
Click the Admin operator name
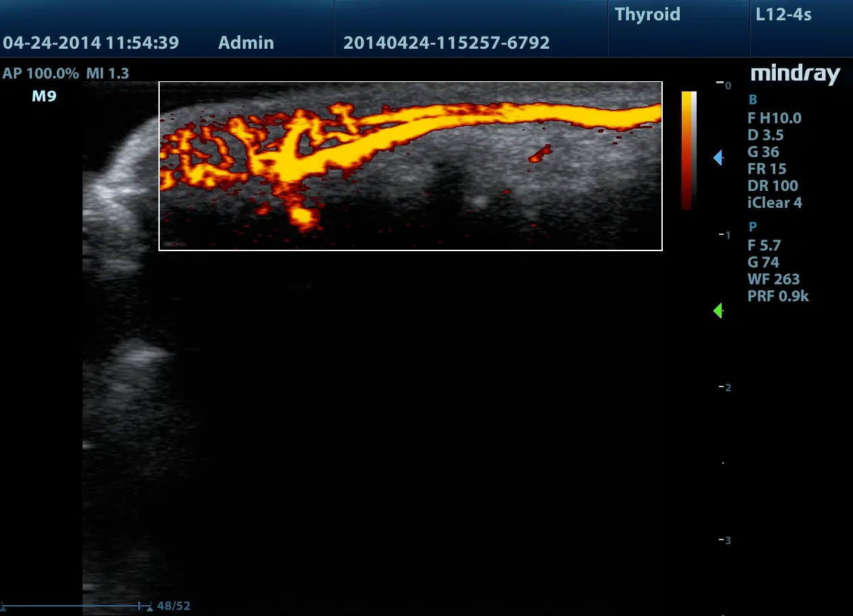[x=246, y=43]
